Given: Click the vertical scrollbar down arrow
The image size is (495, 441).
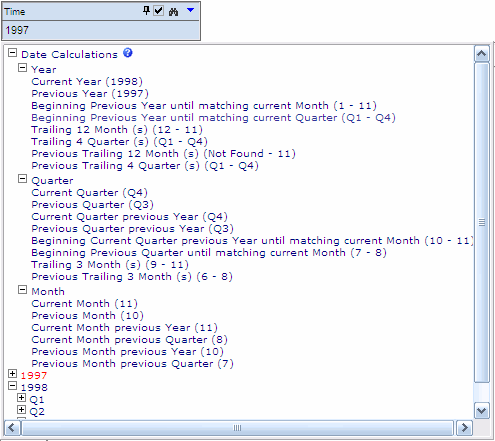Looking at the screenshot, I should [482, 411].
